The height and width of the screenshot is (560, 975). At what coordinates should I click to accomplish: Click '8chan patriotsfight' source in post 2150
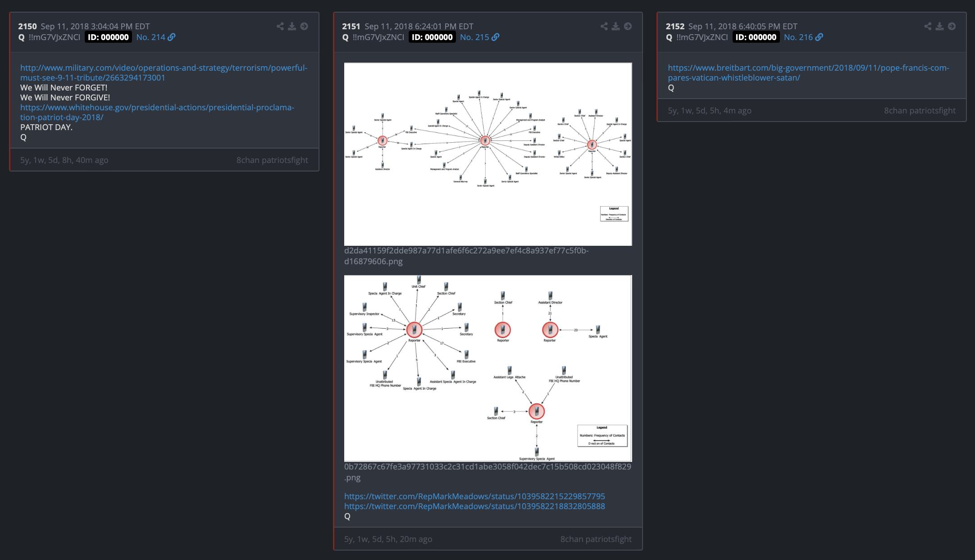click(x=272, y=160)
